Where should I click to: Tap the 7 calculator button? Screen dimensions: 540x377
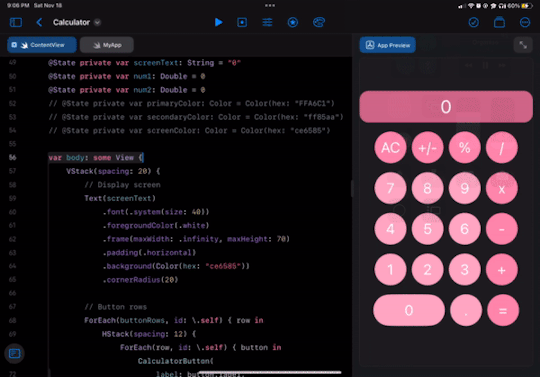[390, 188]
